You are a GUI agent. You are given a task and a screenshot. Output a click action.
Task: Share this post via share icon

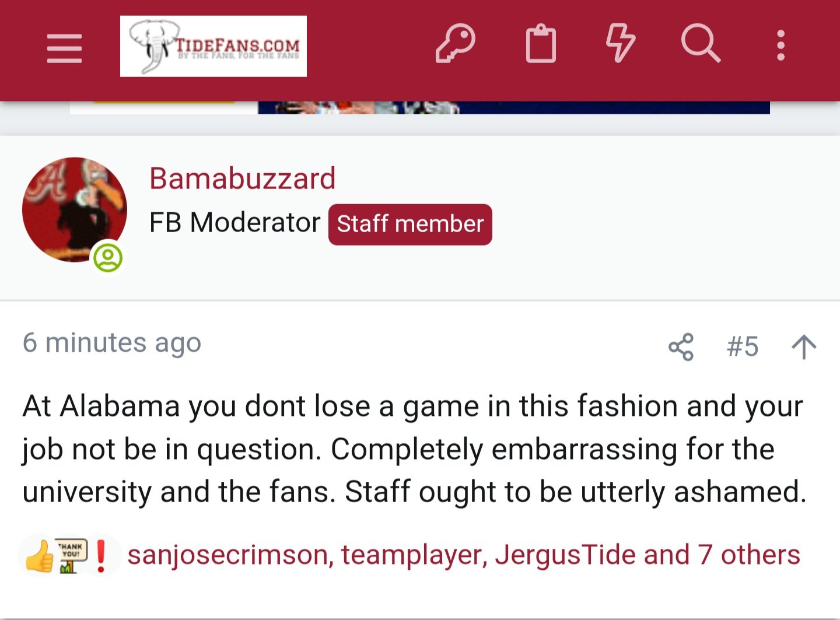tap(681, 347)
